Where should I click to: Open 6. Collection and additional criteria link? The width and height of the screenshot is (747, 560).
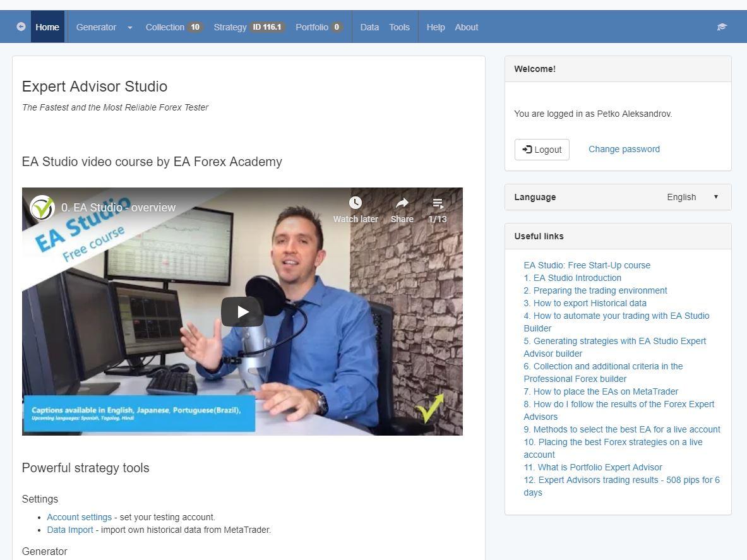[603, 372]
